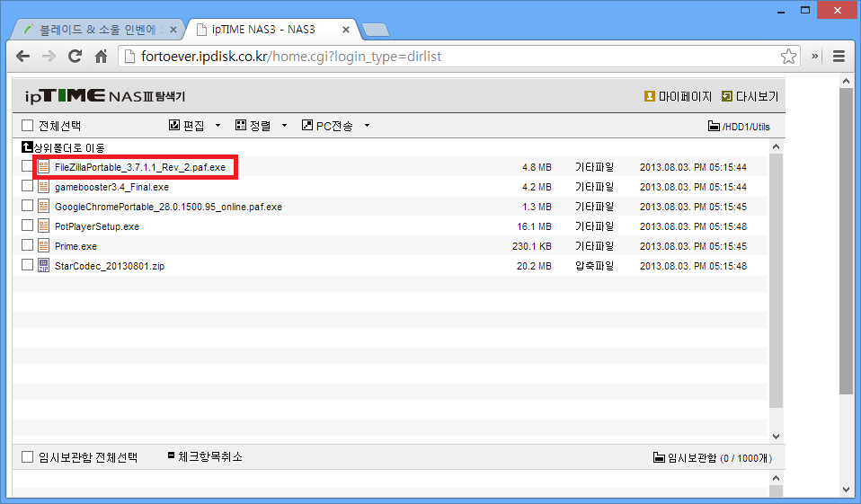Click the browser home icon
861x504 pixels.
102,57
